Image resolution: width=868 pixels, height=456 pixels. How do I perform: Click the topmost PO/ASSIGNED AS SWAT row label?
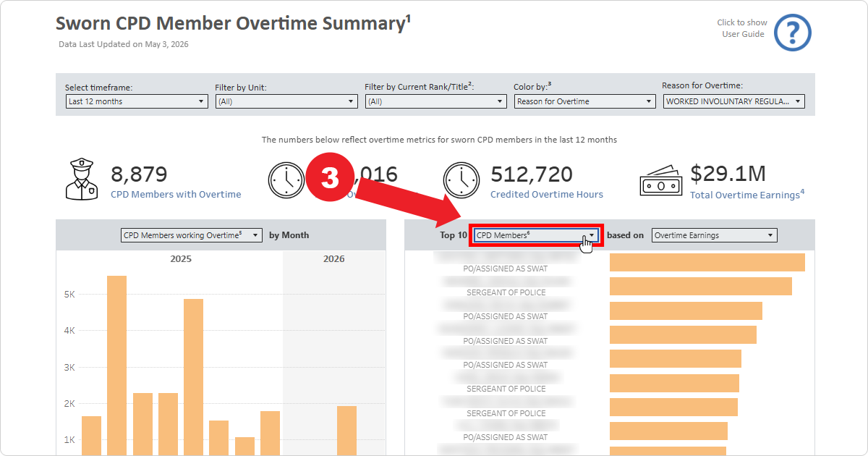[x=506, y=269]
